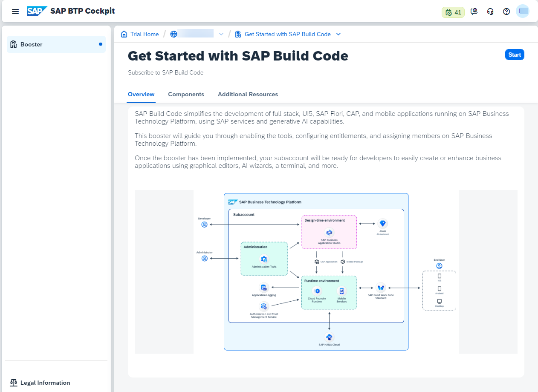Image resolution: width=538 pixels, height=392 pixels.
Task: Open the trial days remaining indicator
Action: (453, 12)
